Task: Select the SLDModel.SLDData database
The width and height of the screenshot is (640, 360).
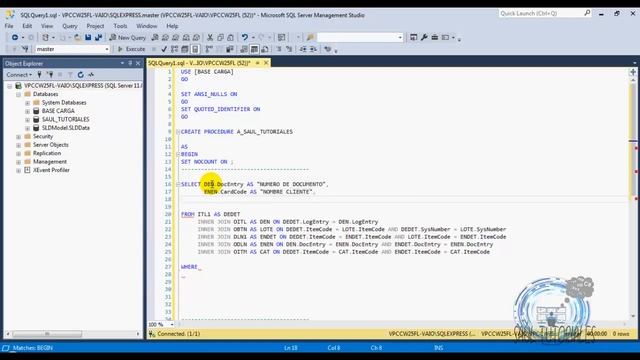Action: 66,128
